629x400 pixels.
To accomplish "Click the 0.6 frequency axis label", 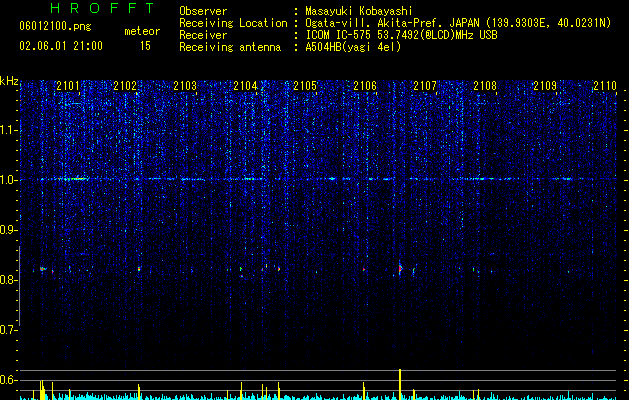I will point(8,380).
